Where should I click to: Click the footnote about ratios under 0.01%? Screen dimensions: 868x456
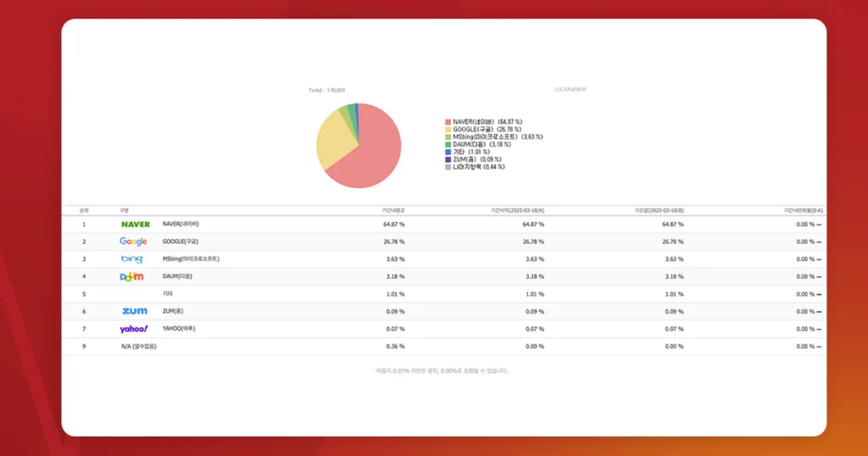440,370
